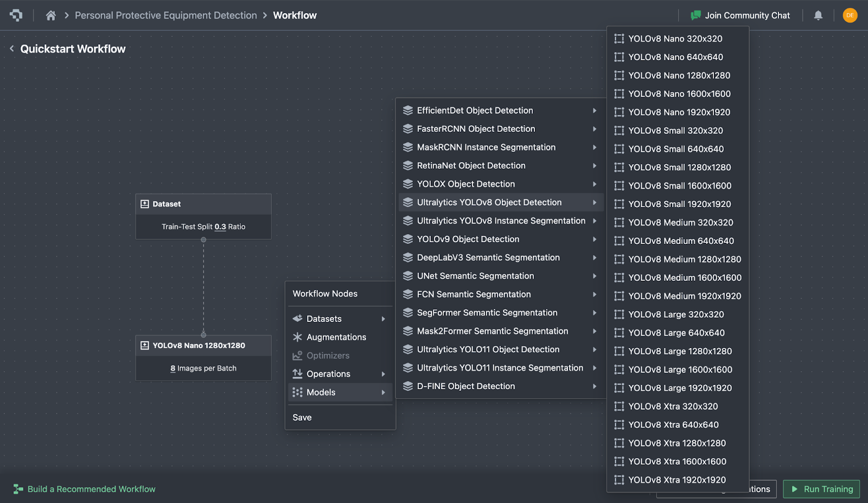Click the Augmentations asterisk icon
Viewport: 868px width, 503px height.
pyautogui.click(x=297, y=337)
